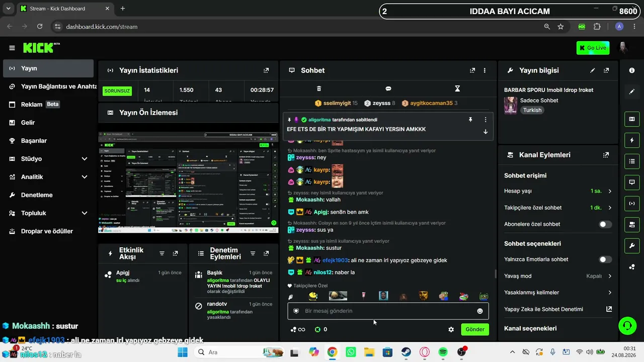Click the info icon in the right sidebar
The image size is (644, 362).
(x=632, y=70)
